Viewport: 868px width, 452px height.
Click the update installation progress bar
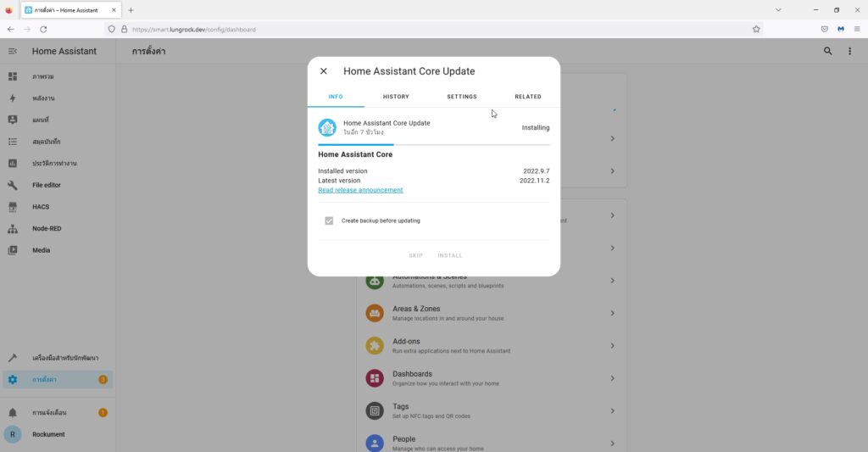(x=433, y=144)
